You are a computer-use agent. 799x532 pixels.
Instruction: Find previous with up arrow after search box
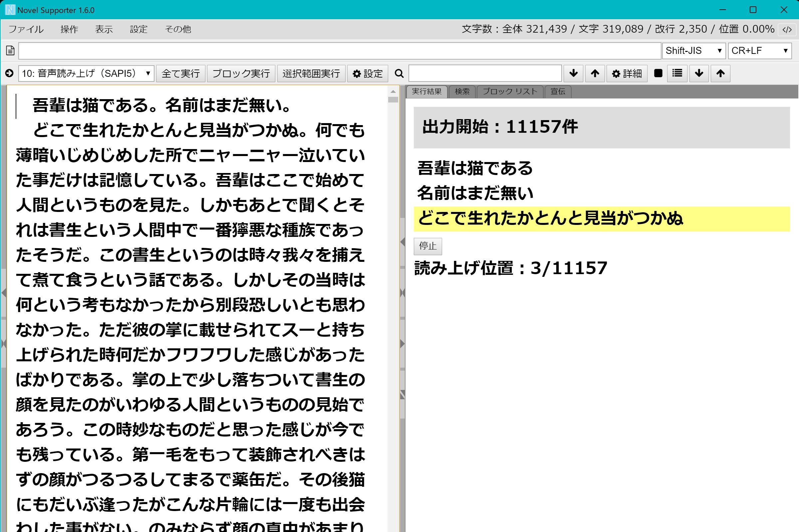595,74
